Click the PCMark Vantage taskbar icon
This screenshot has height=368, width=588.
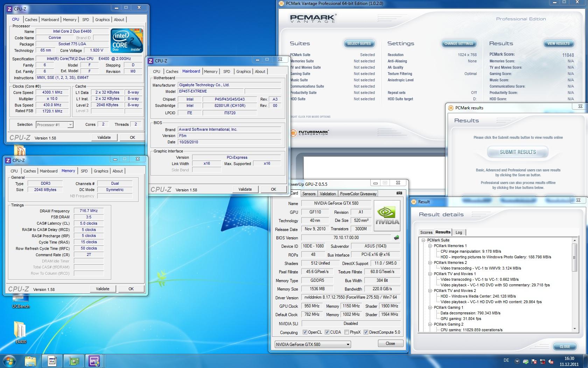52,361
